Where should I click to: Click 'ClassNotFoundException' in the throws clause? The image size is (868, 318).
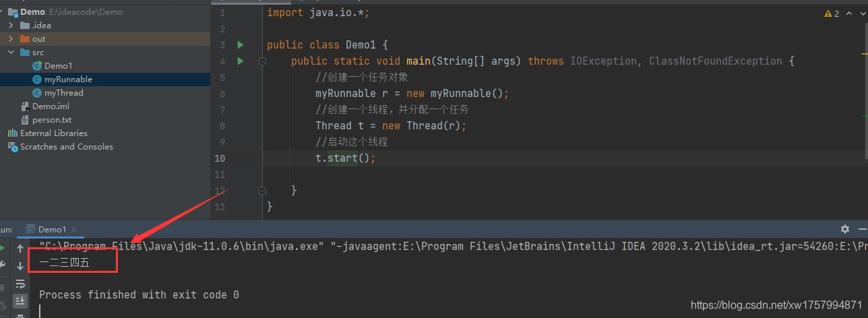click(716, 61)
